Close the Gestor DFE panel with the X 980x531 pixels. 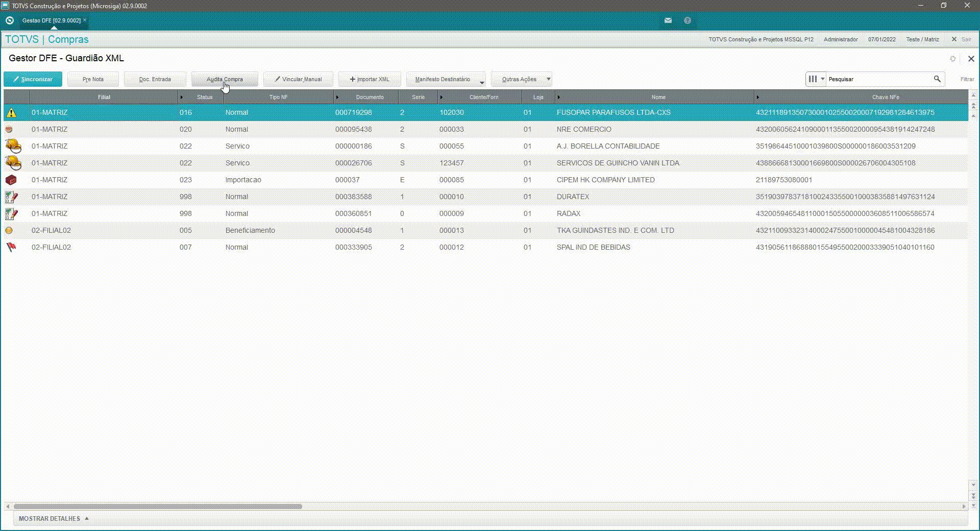tap(971, 59)
